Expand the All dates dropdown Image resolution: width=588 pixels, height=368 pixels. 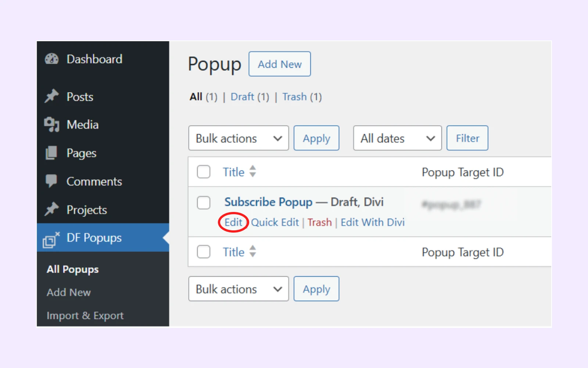click(397, 138)
